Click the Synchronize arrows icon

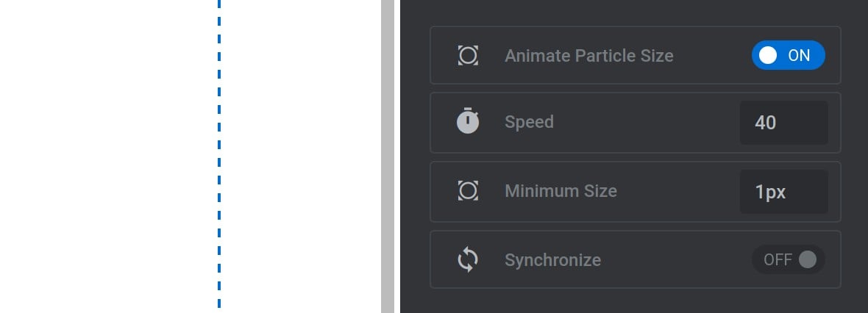pos(468,259)
